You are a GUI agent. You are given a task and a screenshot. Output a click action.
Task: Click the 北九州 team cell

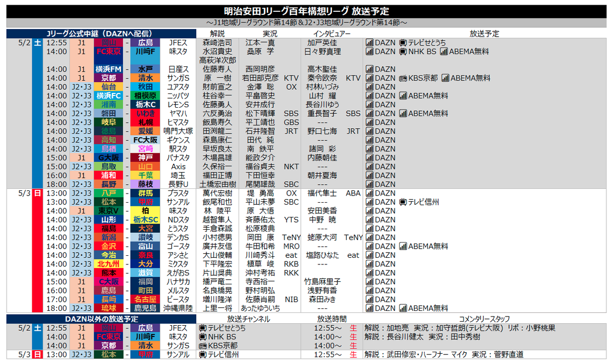(109, 264)
